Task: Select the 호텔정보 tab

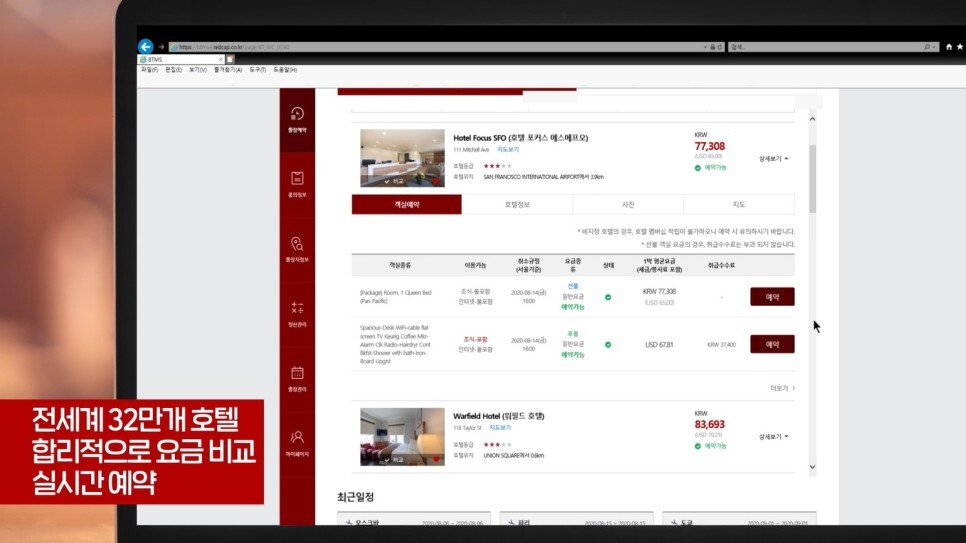Action: (517, 205)
